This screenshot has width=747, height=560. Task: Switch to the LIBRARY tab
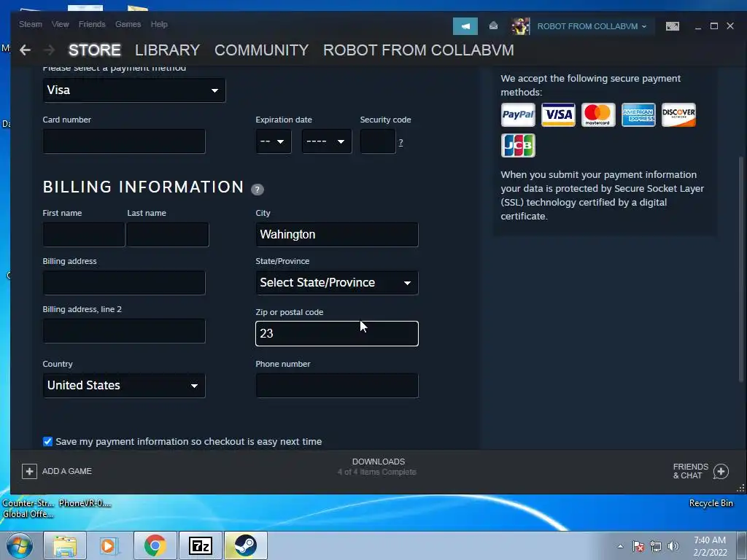click(167, 50)
